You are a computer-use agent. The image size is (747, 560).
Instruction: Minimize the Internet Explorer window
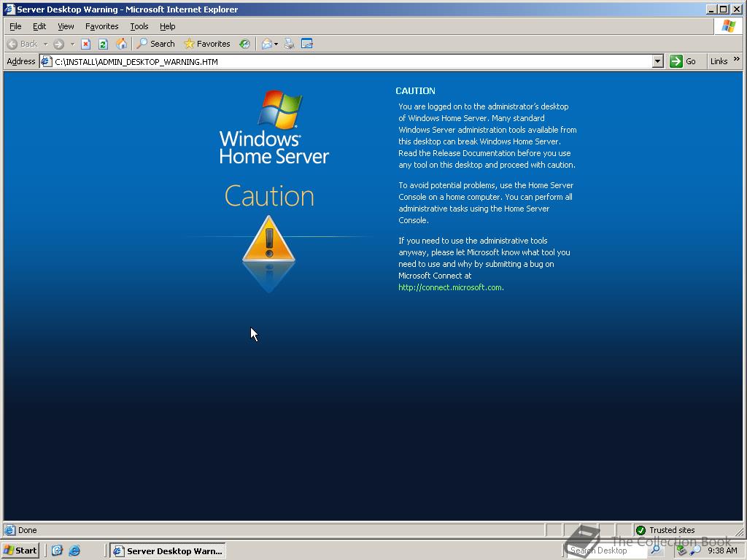point(712,9)
